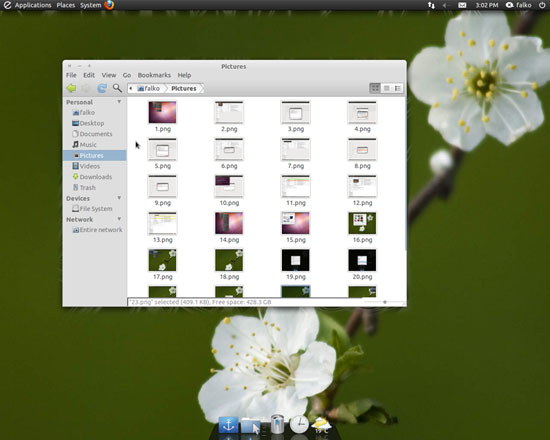Screen dimensions: 550x440
Task: Open the mail indicator in panel
Action: click(462, 5)
